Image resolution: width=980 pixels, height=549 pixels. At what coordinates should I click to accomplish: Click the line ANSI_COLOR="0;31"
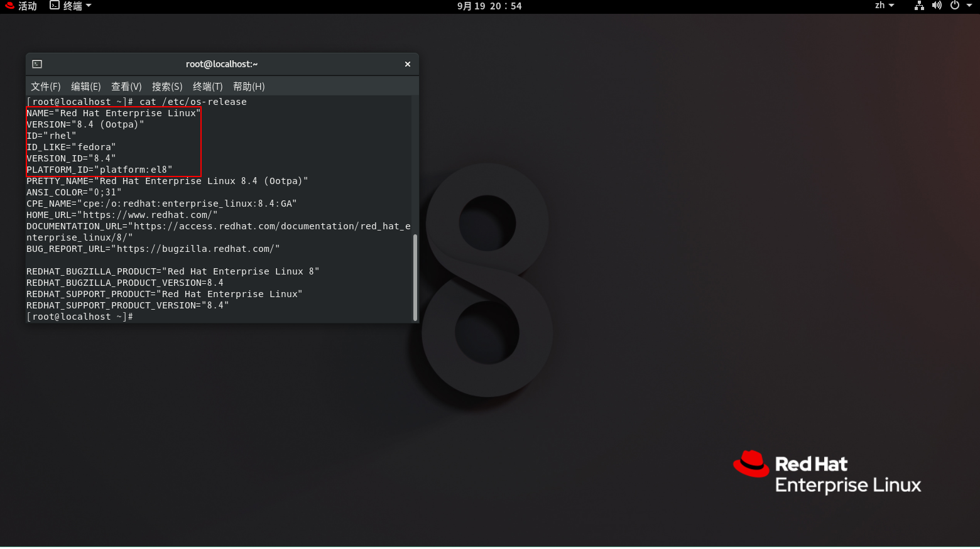pos(74,192)
